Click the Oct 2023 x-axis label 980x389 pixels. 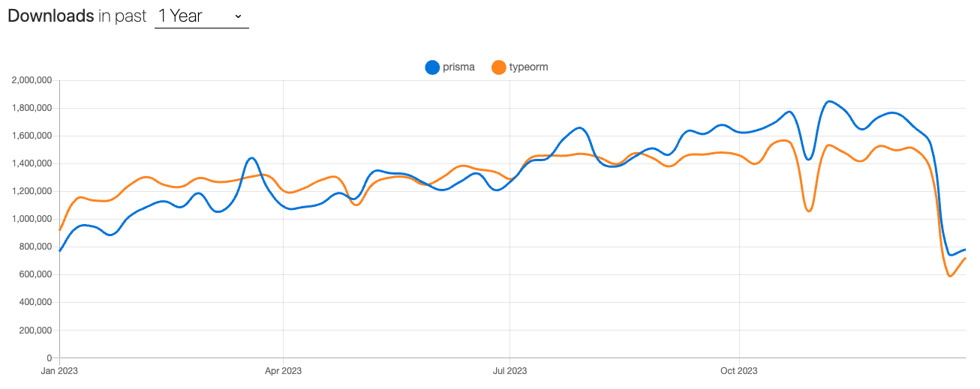coord(739,370)
